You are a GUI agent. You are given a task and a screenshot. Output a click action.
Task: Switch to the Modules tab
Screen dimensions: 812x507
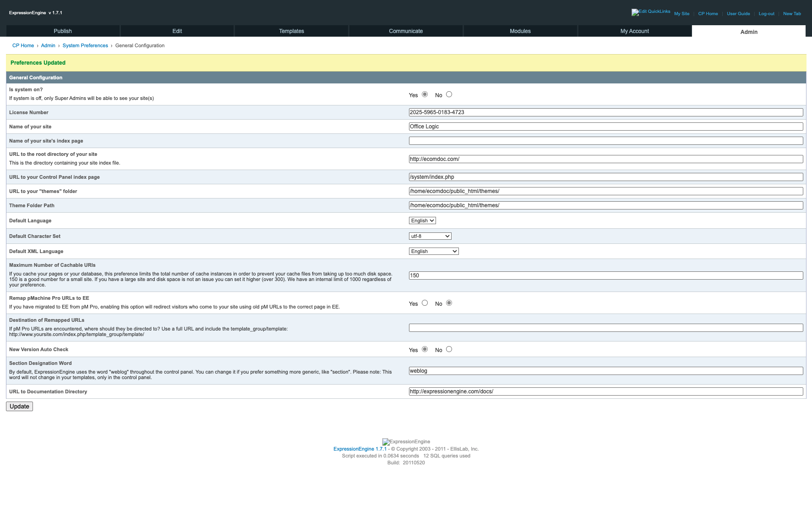520,31
